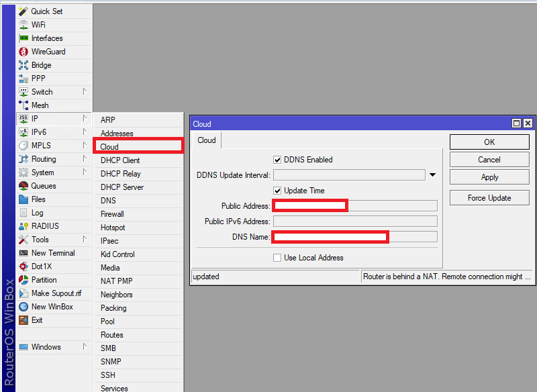Click the Files folder icon
537x392 pixels.
pyautogui.click(x=23, y=199)
